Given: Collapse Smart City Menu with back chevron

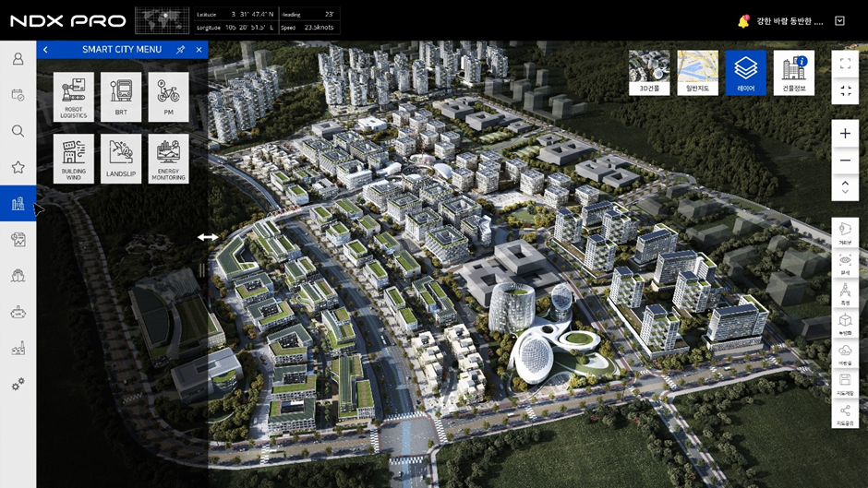Looking at the screenshot, I should coord(45,50).
